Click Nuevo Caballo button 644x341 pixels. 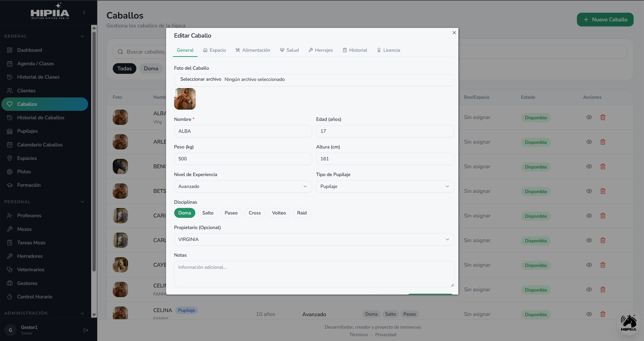[605, 20]
